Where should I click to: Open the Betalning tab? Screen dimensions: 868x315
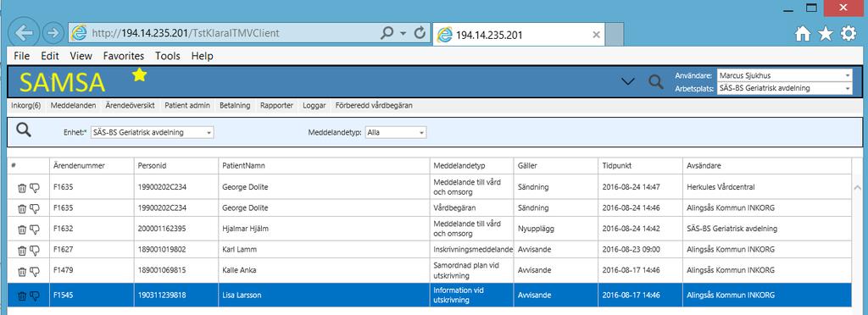click(235, 106)
